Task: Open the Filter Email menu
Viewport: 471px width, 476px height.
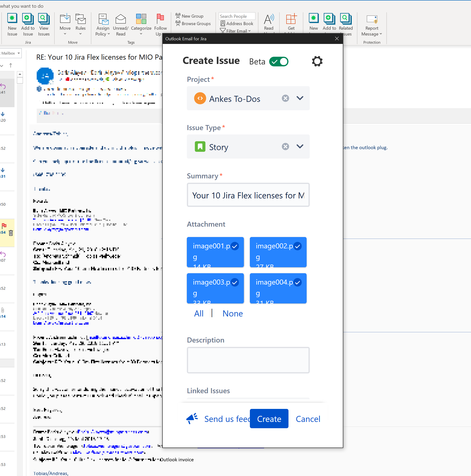Action: click(x=236, y=31)
